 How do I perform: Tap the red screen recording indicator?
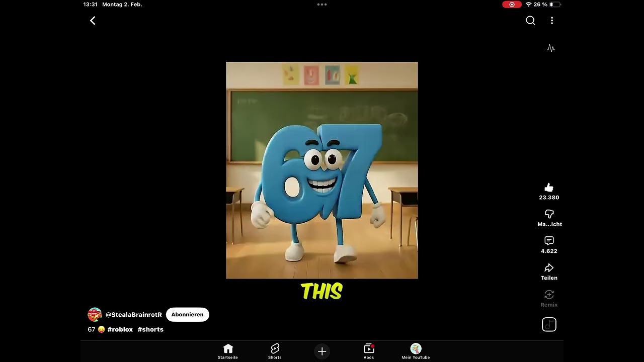click(x=512, y=5)
